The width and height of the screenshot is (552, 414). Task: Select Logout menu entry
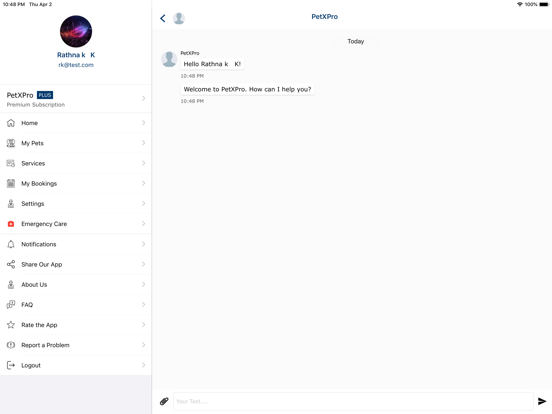pos(76,365)
